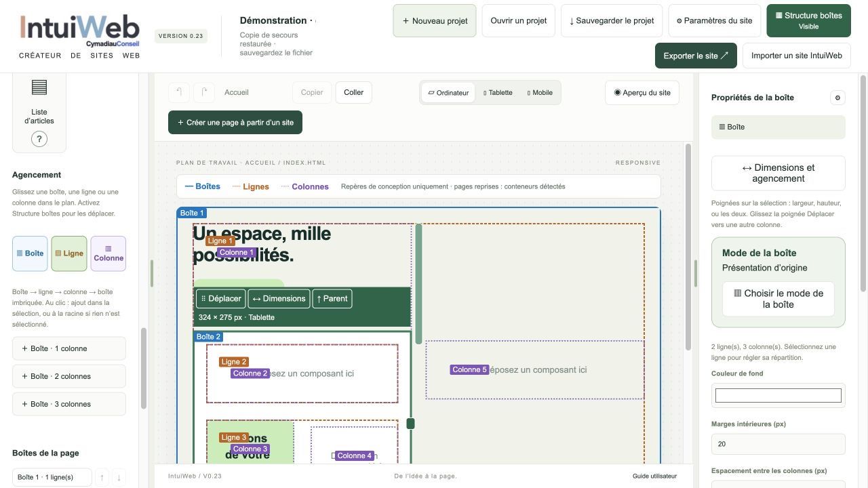Click Importer un site IntuiWeb

coord(797,56)
